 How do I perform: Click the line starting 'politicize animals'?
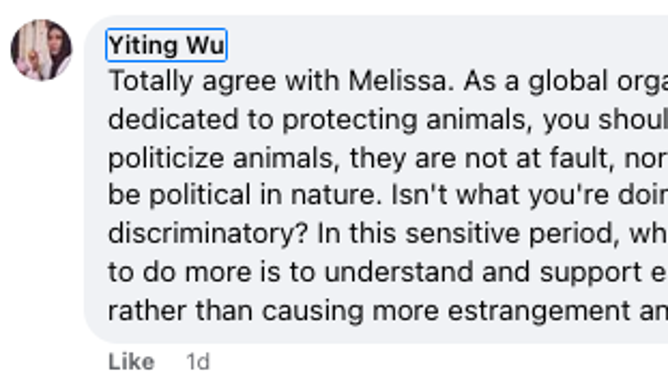pos(388,158)
